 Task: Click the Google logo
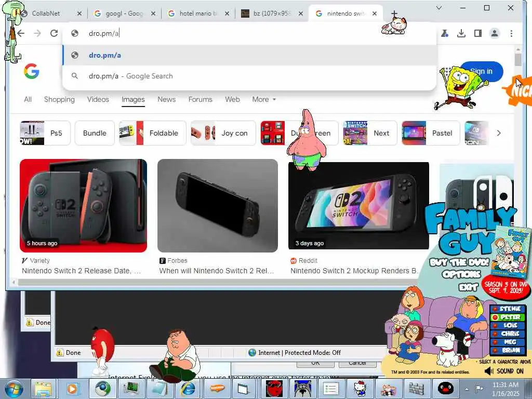click(x=32, y=71)
